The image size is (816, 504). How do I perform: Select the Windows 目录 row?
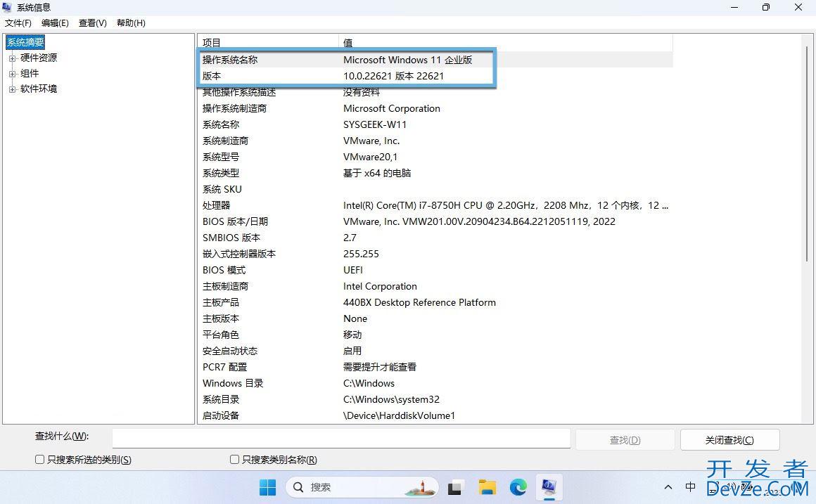(435, 383)
